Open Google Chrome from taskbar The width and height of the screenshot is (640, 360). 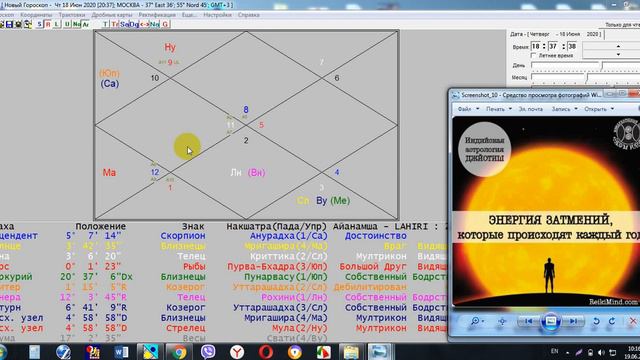pyautogui.click(x=178, y=351)
